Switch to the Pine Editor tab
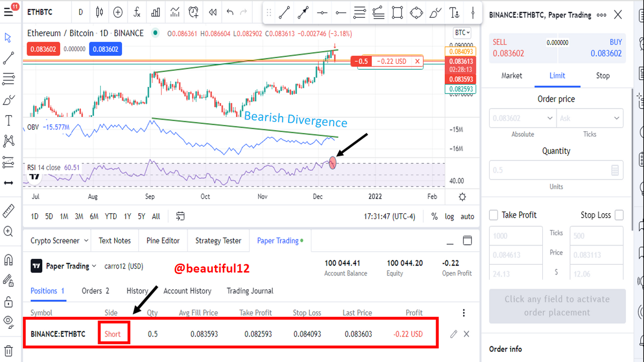This screenshot has height=362, width=644. pyautogui.click(x=163, y=241)
